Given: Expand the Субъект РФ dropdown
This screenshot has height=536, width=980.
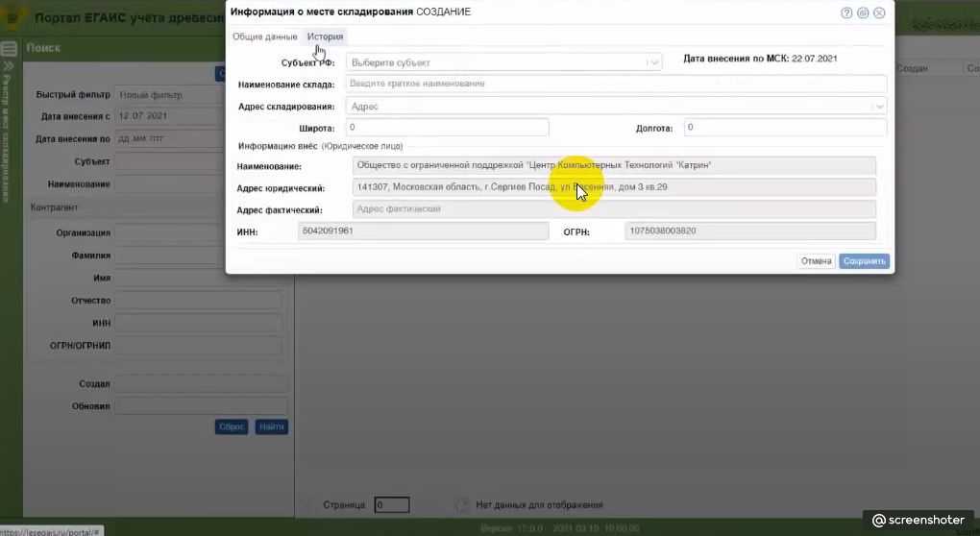Looking at the screenshot, I should tap(653, 62).
